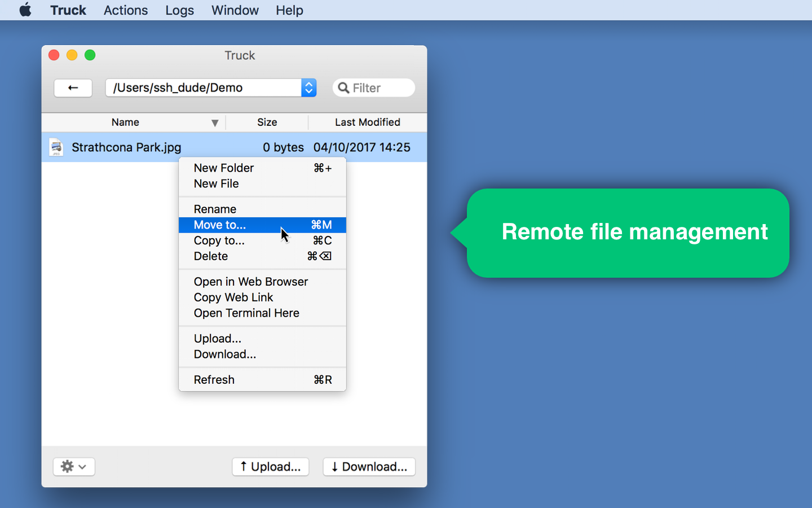Minimize the Truck window

(x=72, y=55)
